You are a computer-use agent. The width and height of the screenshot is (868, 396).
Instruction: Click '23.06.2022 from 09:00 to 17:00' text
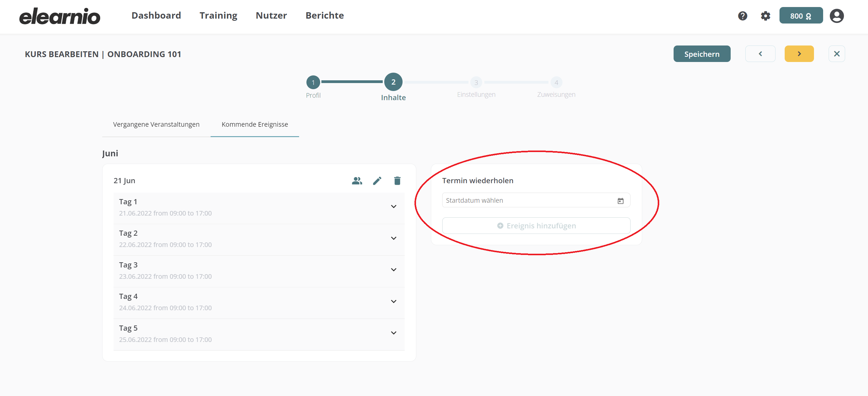(165, 276)
